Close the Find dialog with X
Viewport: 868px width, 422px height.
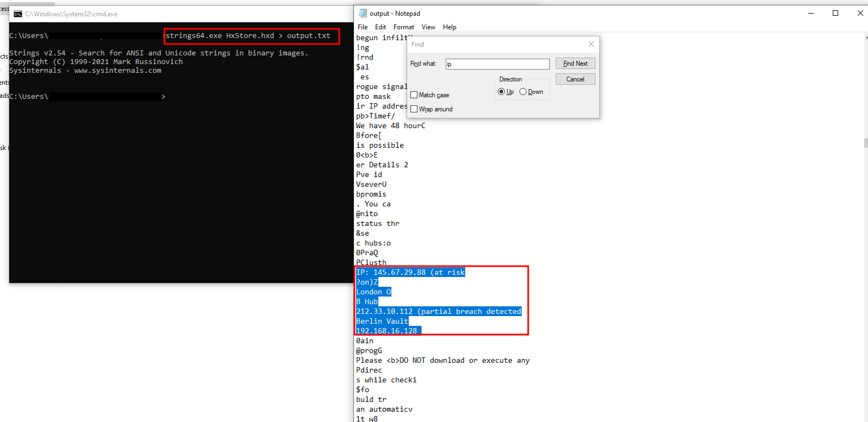pyautogui.click(x=591, y=44)
